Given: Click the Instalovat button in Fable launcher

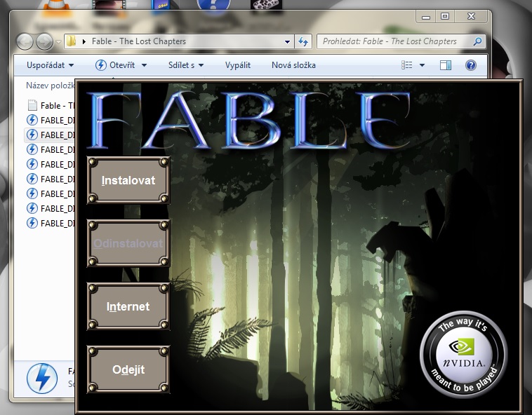Looking at the screenshot, I should click(128, 180).
